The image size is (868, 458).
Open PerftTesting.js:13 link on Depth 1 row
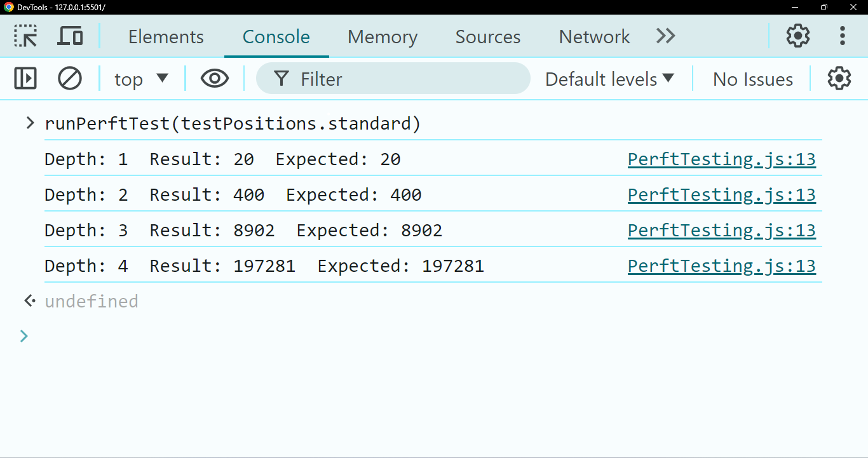coord(722,159)
